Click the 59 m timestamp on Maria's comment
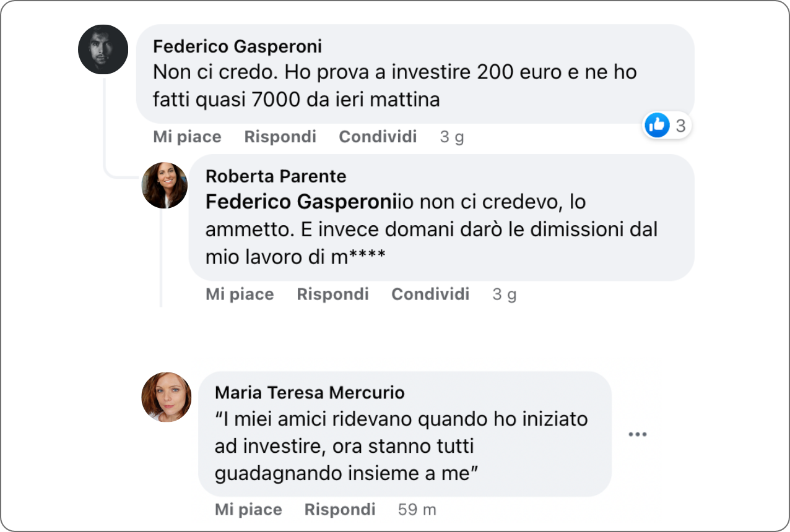Screen dimensions: 790x532 417,510
